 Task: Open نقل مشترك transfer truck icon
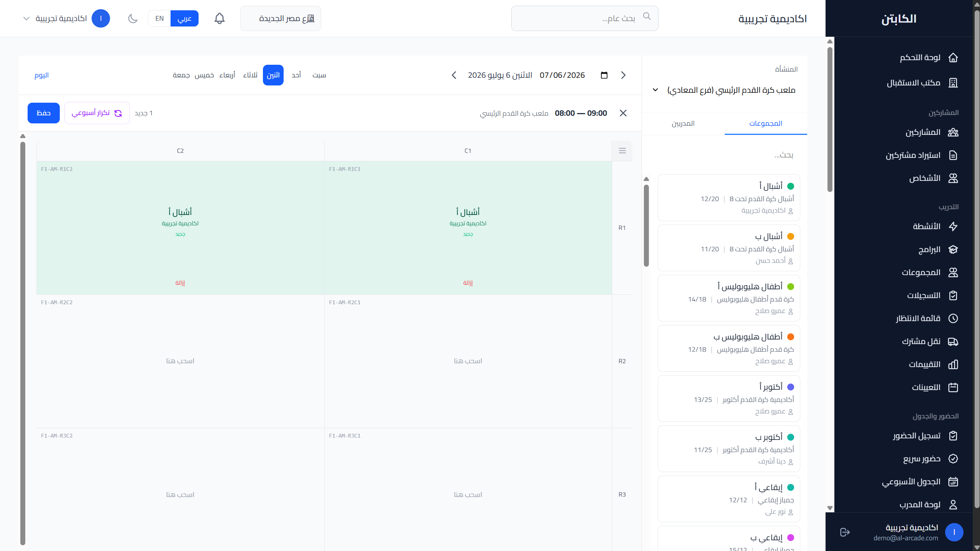pos(953,341)
